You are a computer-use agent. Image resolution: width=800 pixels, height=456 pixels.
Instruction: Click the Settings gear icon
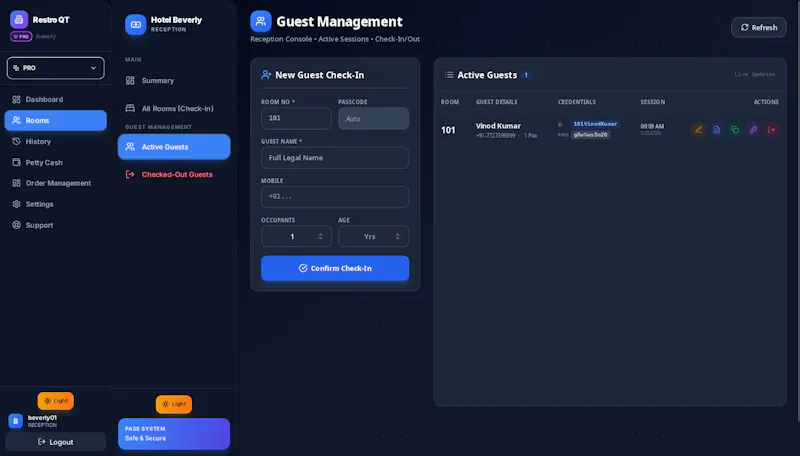[x=16, y=204]
